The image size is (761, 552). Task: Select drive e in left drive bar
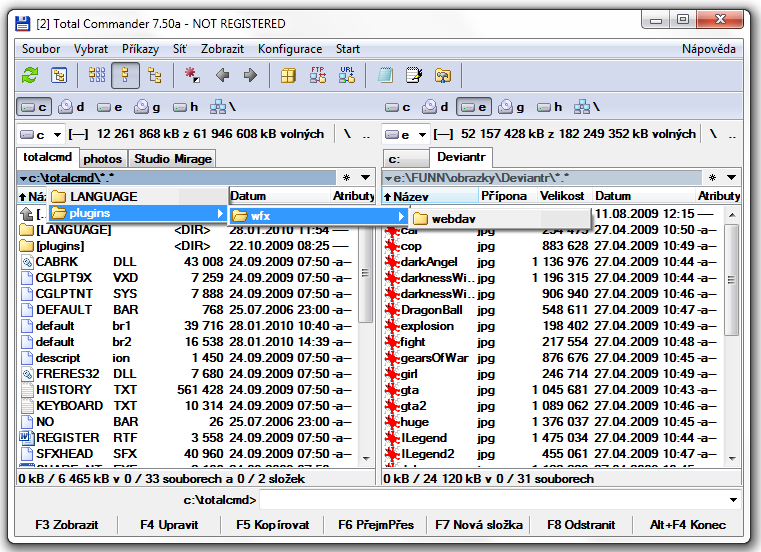[109, 107]
